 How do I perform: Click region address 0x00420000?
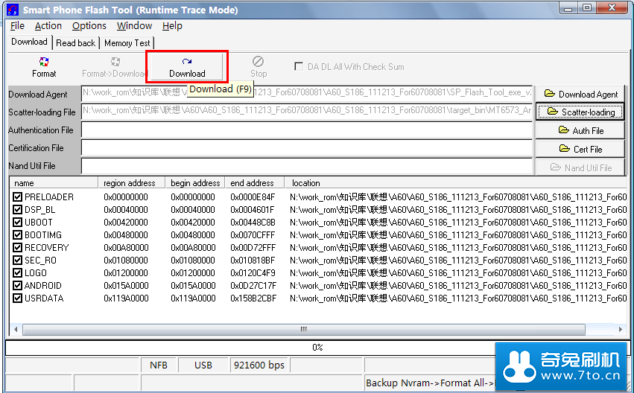click(126, 222)
